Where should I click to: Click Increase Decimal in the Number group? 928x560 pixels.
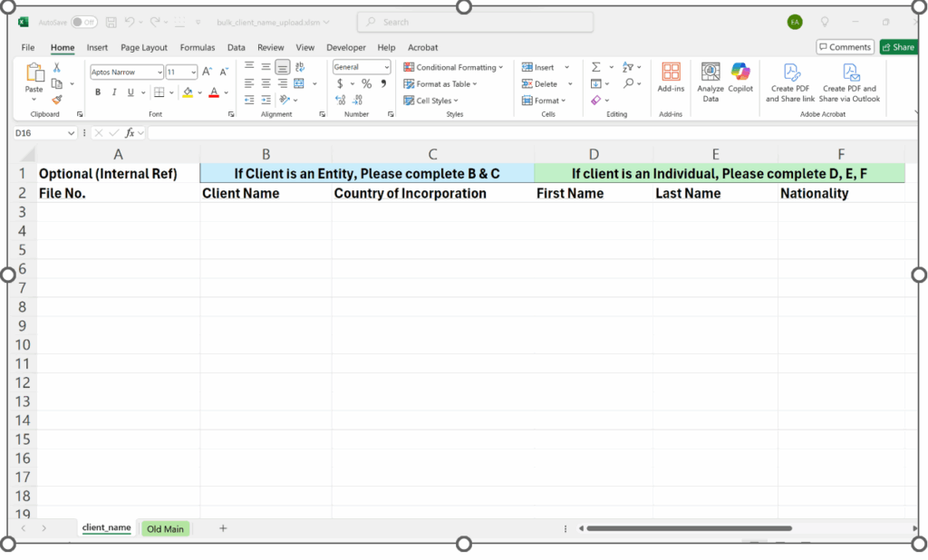[339, 100]
